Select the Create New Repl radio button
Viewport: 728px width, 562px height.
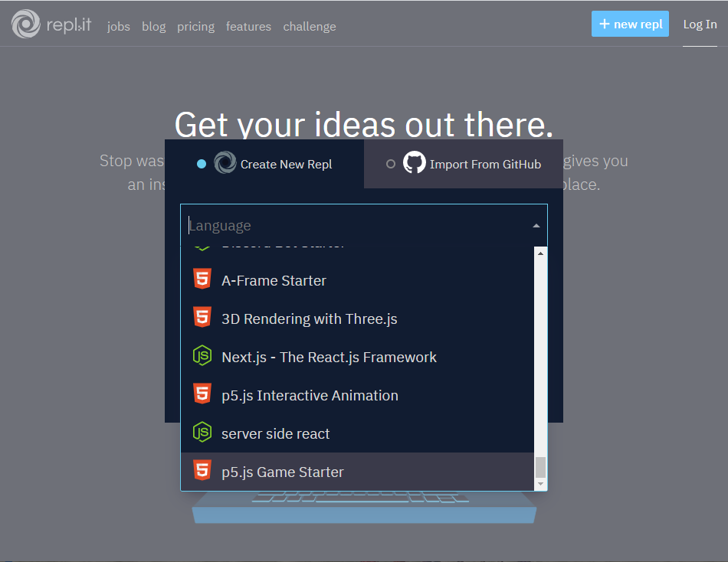click(x=201, y=164)
